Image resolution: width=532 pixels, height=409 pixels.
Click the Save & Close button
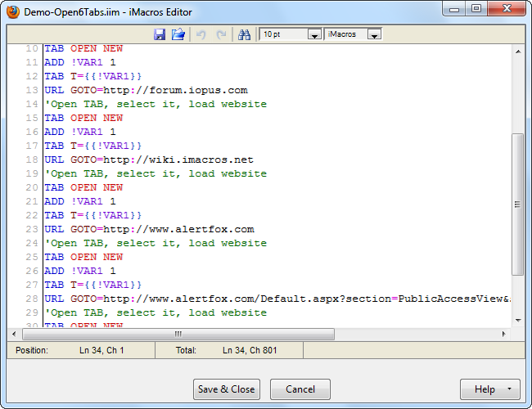click(x=226, y=389)
